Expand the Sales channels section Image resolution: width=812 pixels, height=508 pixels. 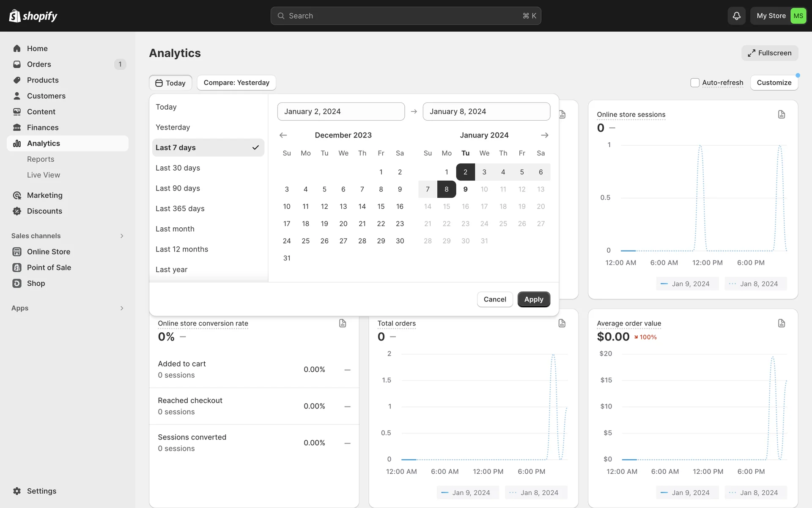(121, 236)
